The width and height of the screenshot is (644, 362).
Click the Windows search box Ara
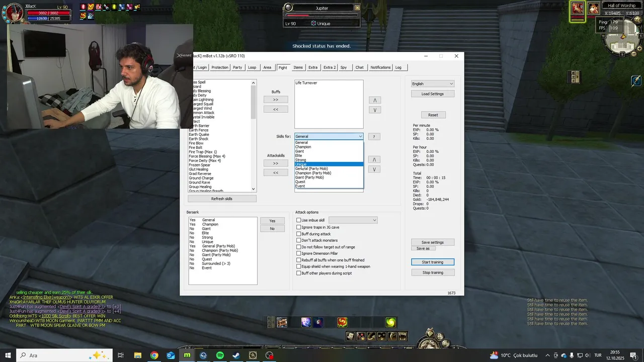[64, 355]
